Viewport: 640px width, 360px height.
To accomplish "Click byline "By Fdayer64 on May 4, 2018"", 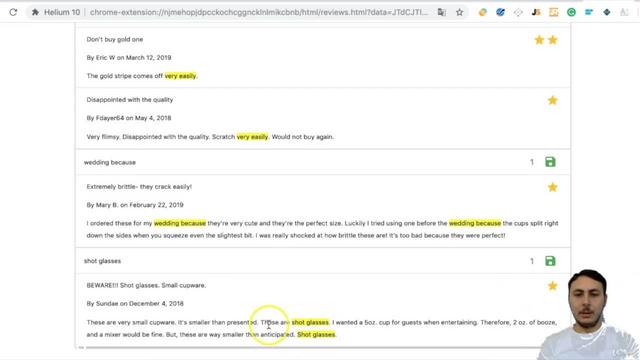I will pos(129,118).
